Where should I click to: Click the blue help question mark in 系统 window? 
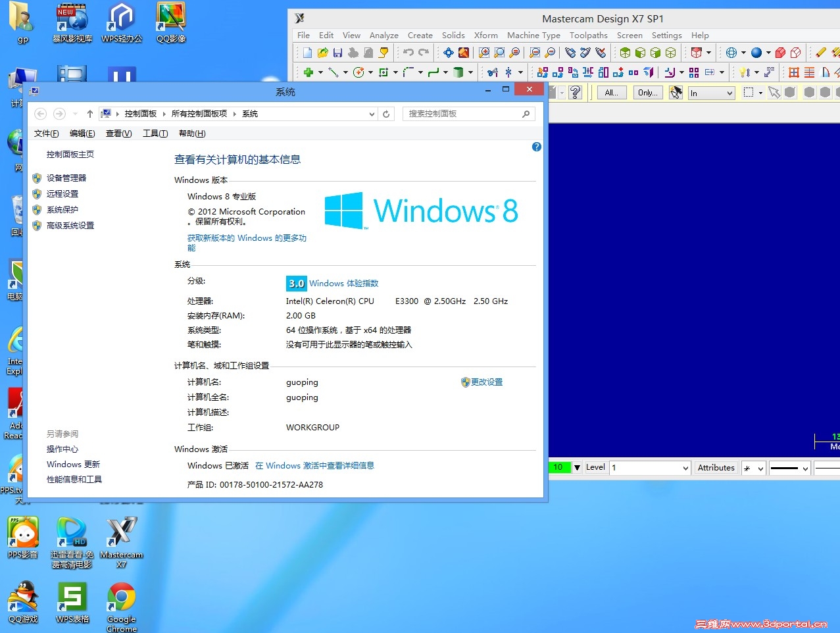click(x=537, y=147)
